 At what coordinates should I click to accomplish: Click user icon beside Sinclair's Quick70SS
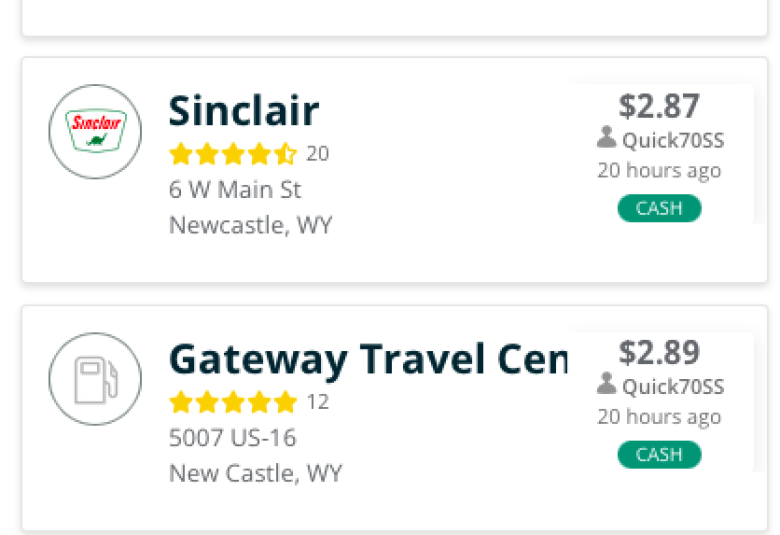click(606, 138)
